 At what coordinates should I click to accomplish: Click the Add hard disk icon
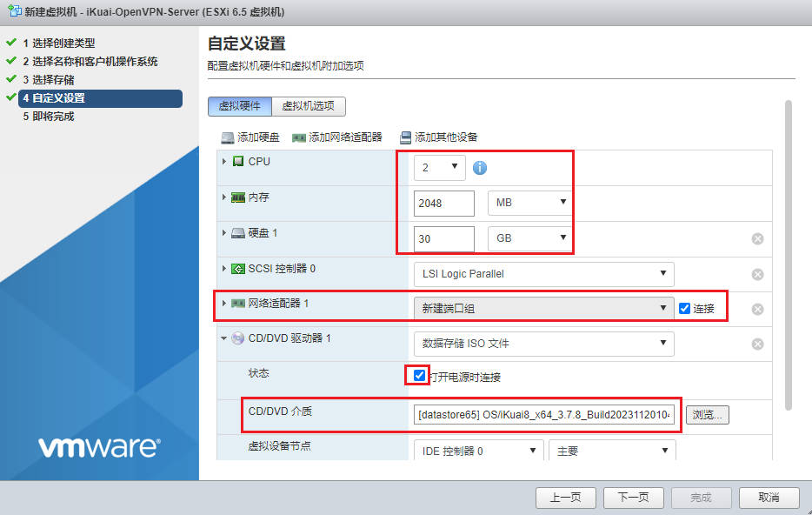tap(227, 137)
